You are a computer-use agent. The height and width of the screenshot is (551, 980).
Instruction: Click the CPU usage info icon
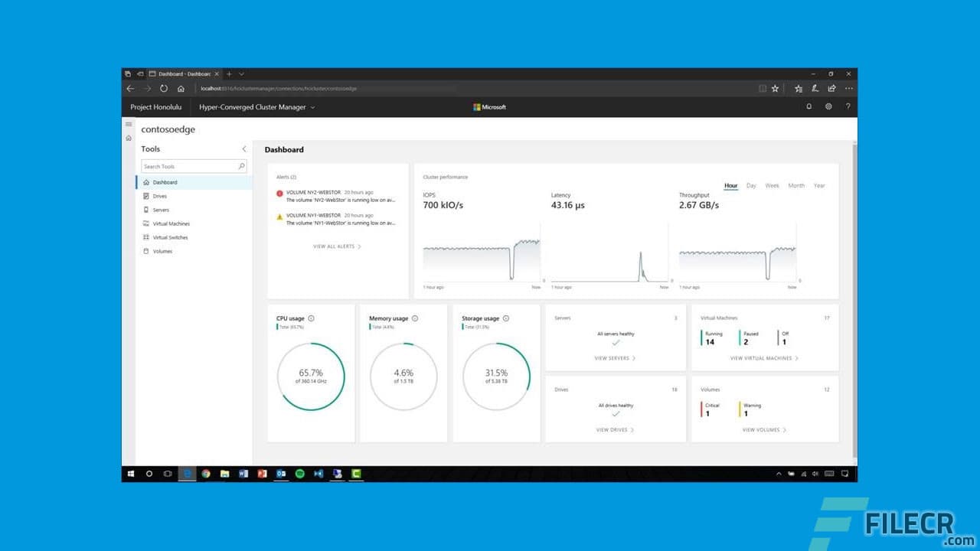pos(311,318)
